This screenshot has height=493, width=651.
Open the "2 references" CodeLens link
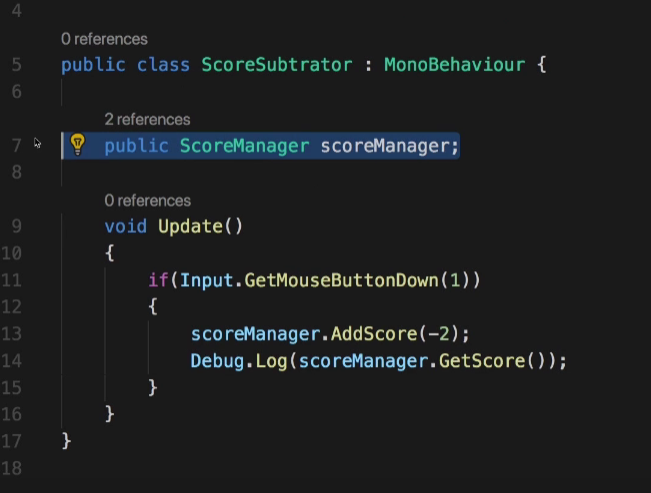pos(147,120)
